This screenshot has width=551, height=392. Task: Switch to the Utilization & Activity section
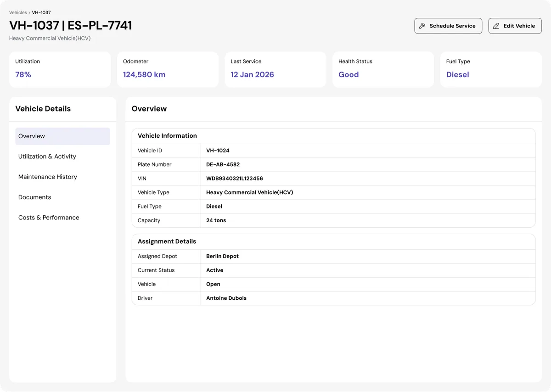[x=47, y=157]
